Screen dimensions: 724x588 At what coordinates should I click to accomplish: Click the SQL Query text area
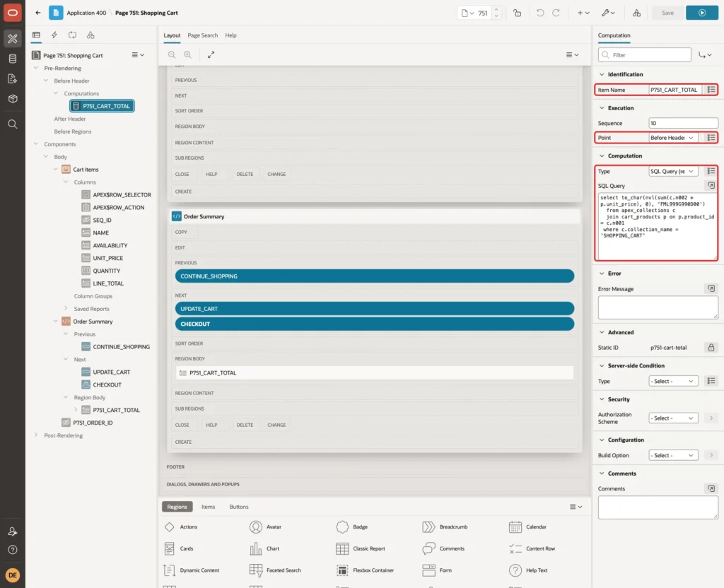658,226
